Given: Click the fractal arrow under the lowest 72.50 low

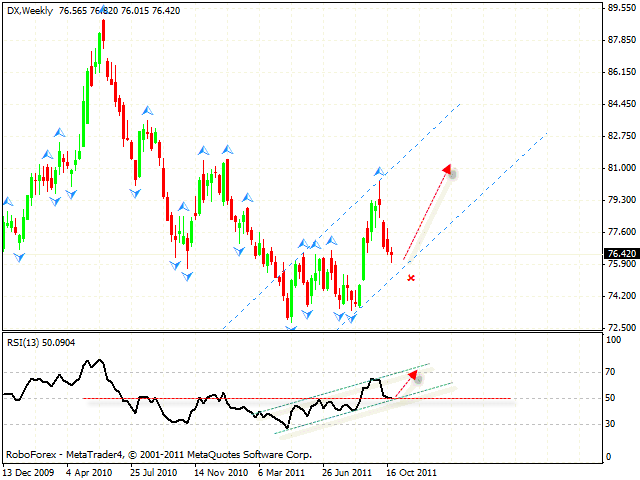Looking at the screenshot, I should click(291, 325).
